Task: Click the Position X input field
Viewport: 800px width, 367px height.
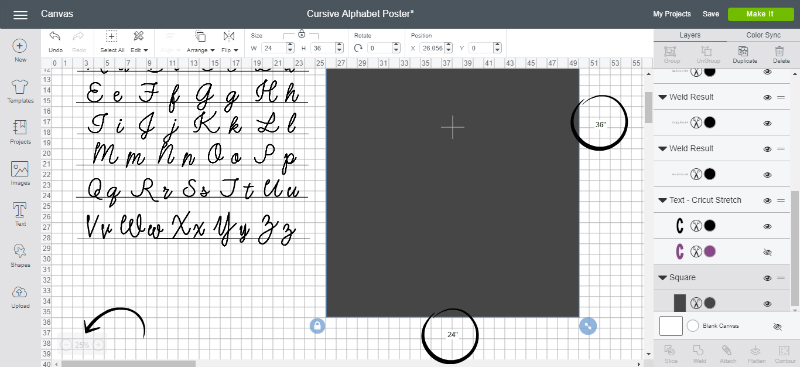Action: coord(432,48)
